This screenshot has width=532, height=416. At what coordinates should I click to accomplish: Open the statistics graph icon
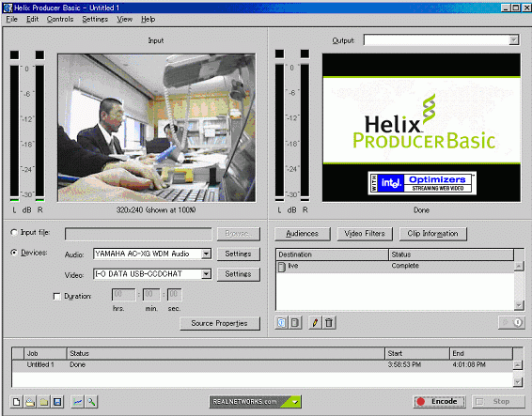[78, 402]
